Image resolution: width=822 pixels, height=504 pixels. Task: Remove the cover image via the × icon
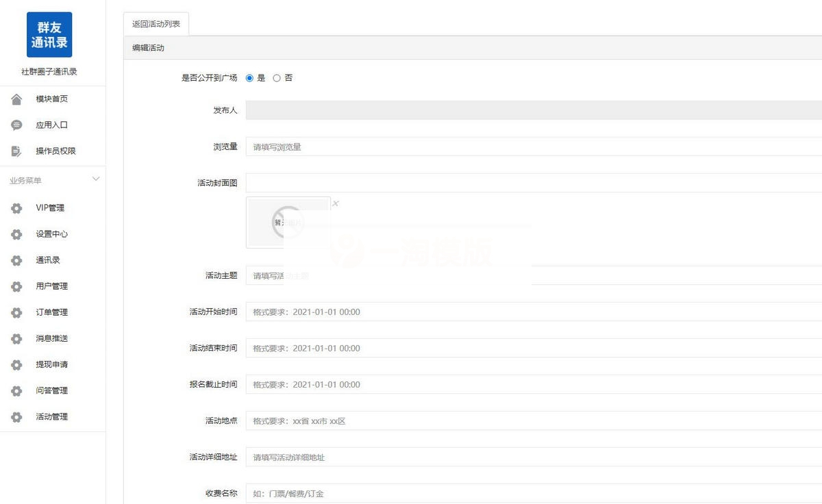335,203
